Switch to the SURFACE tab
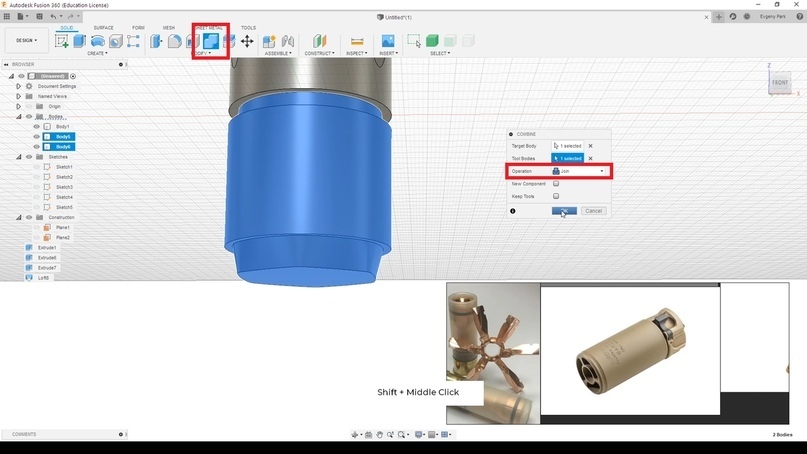The width and height of the screenshot is (807, 454). pyautogui.click(x=103, y=28)
